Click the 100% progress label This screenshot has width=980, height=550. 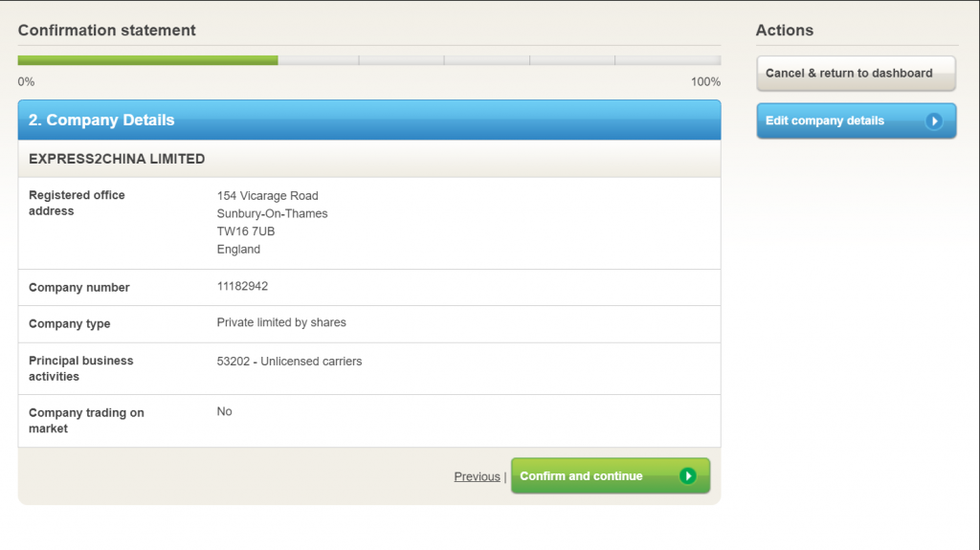point(705,82)
